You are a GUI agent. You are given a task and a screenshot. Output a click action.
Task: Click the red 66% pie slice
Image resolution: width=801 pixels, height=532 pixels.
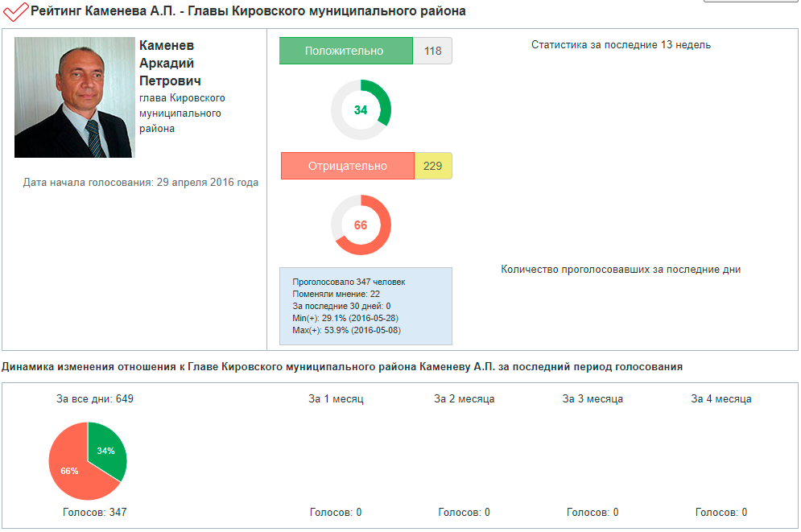71,471
